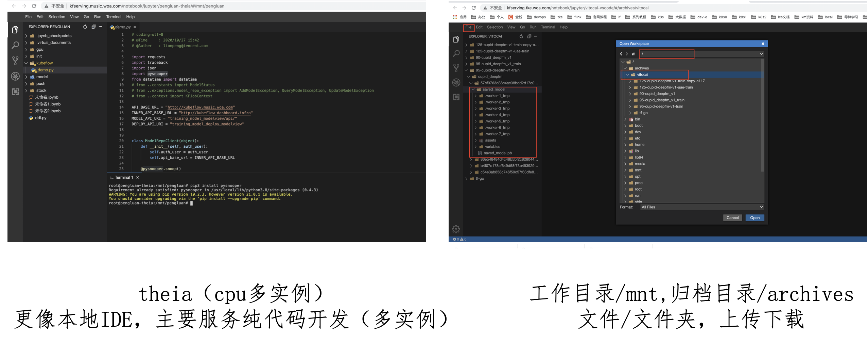The height and width of the screenshot is (343, 868).
Task: Open Extensions view in left Theia window
Action: point(15,92)
